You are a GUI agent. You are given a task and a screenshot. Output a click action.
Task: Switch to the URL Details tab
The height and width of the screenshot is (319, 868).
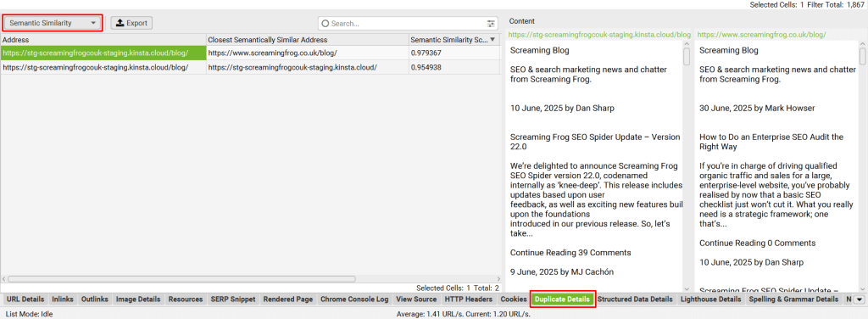[x=25, y=299]
